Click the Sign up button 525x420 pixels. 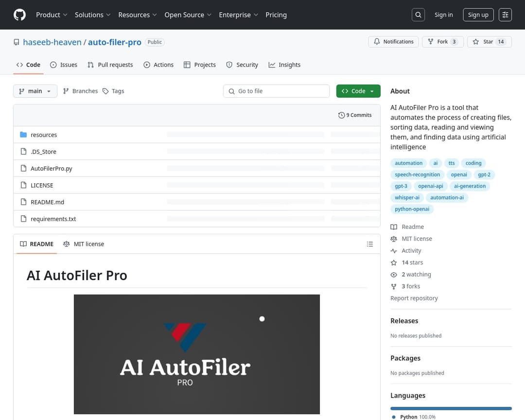click(478, 15)
